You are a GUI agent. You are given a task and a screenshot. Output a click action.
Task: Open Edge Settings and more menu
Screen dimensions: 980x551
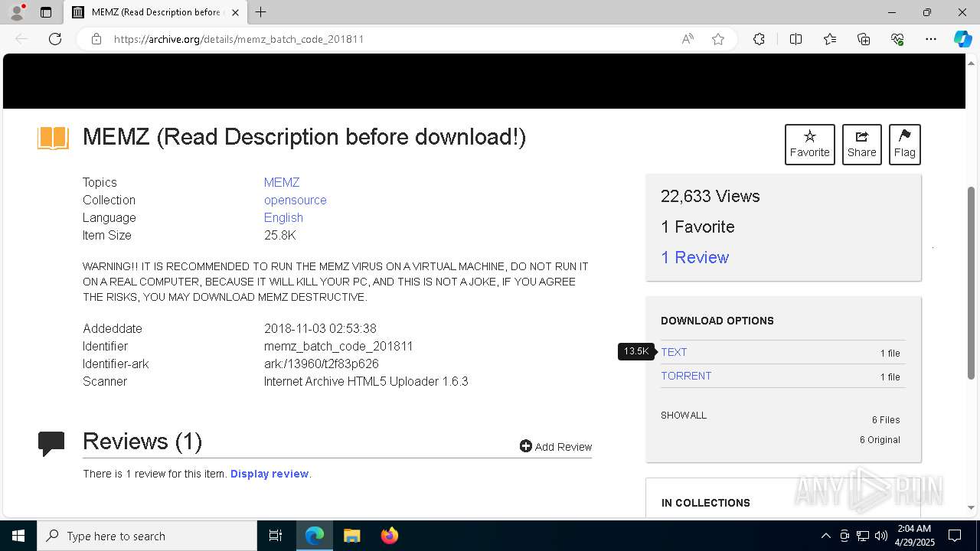coord(931,39)
